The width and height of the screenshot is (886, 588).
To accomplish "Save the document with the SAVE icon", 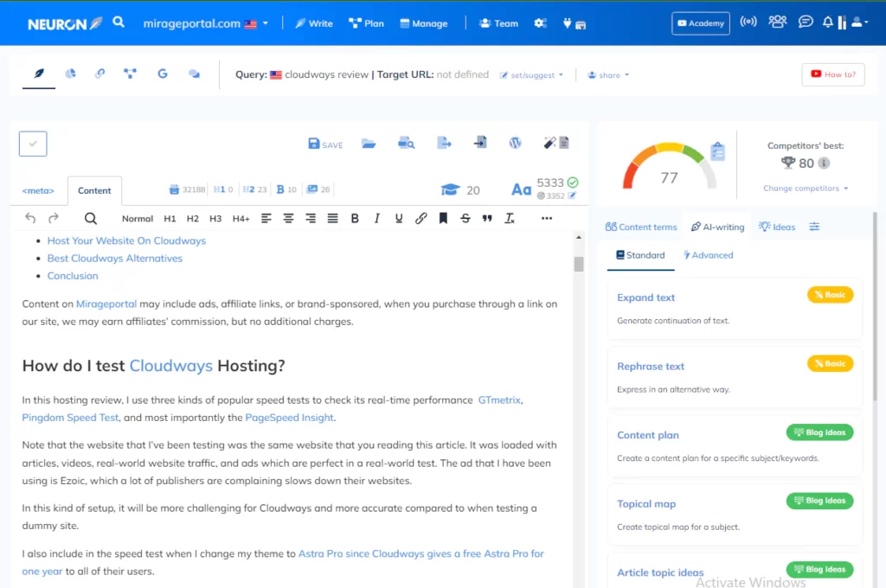I will [x=325, y=144].
